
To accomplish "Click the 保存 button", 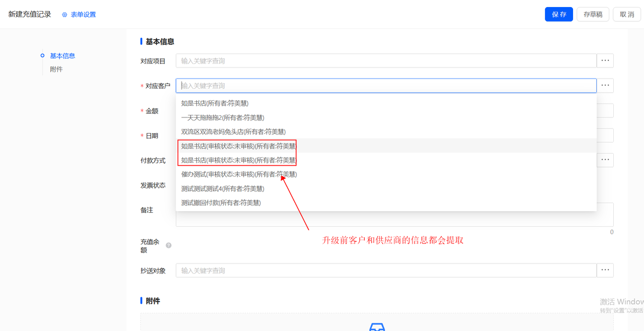I will point(558,14).
